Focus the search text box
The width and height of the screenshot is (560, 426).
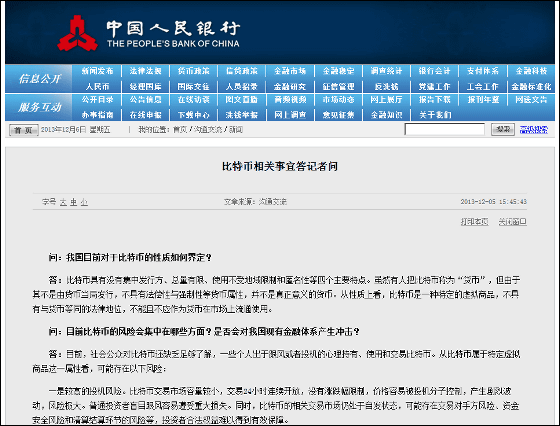click(444, 129)
